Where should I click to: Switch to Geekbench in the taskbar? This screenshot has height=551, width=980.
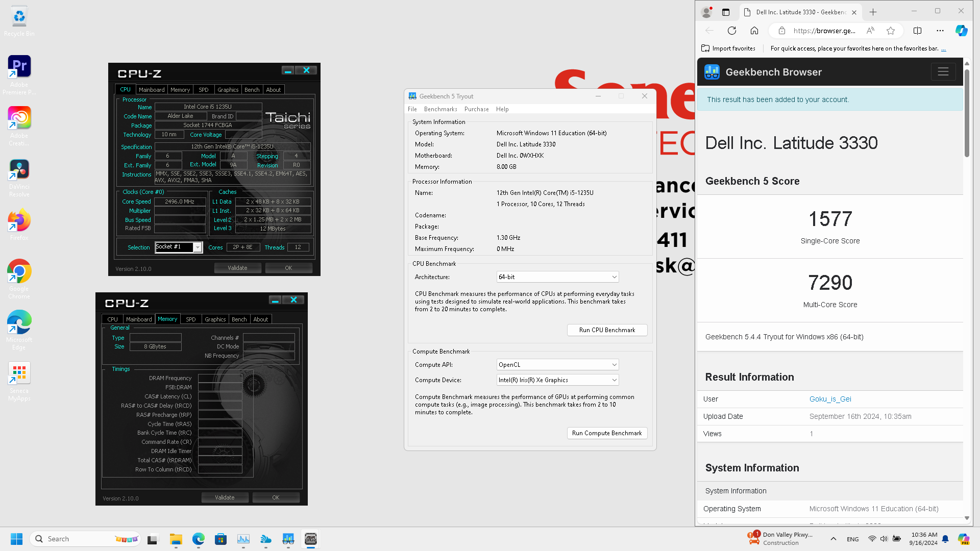(288, 539)
